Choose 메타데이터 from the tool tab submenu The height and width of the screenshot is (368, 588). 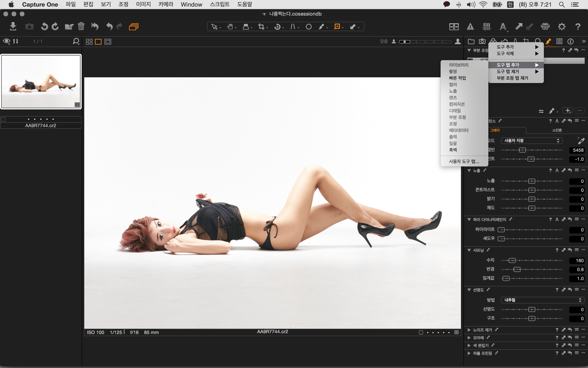[458, 130]
